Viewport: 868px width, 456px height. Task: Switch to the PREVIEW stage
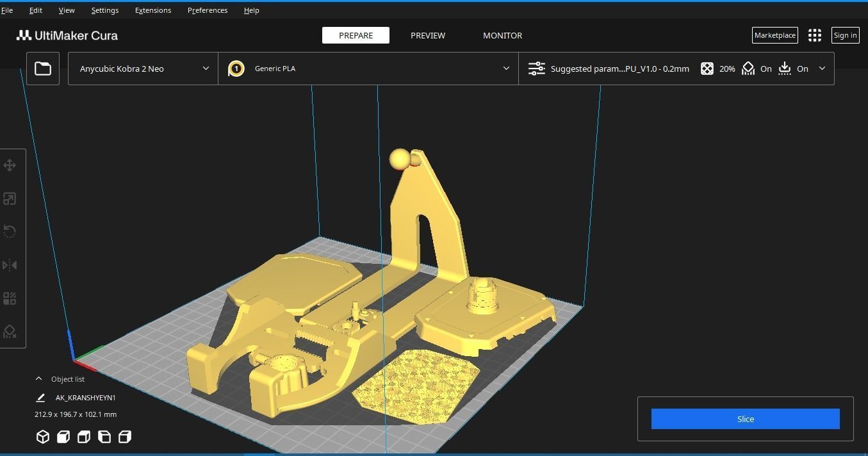coord(428,35)
